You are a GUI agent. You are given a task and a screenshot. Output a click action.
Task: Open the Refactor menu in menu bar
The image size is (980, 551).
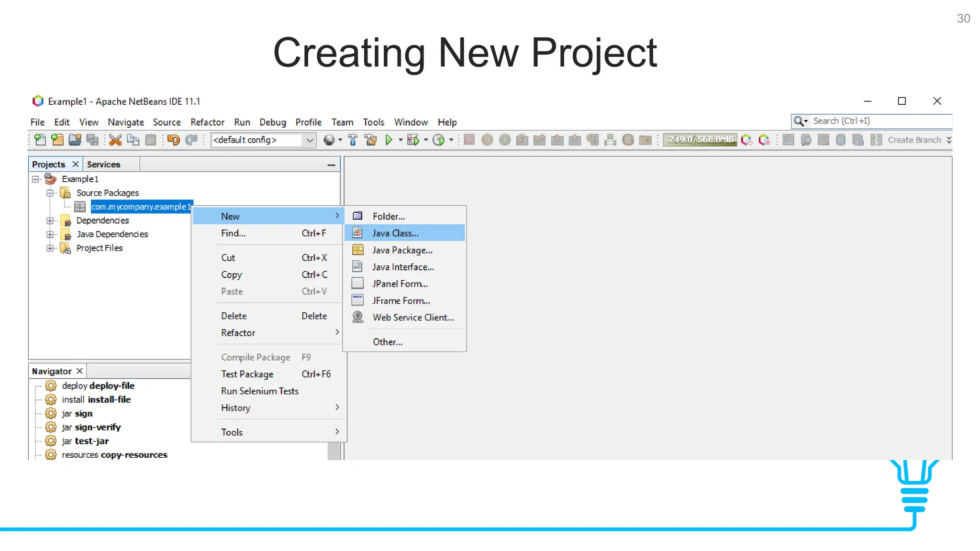[x=207, y=122]
